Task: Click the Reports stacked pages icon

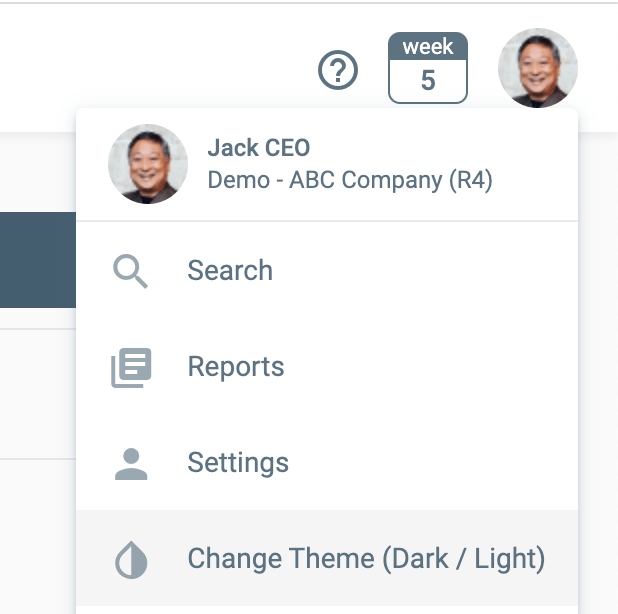Action: 130,367
